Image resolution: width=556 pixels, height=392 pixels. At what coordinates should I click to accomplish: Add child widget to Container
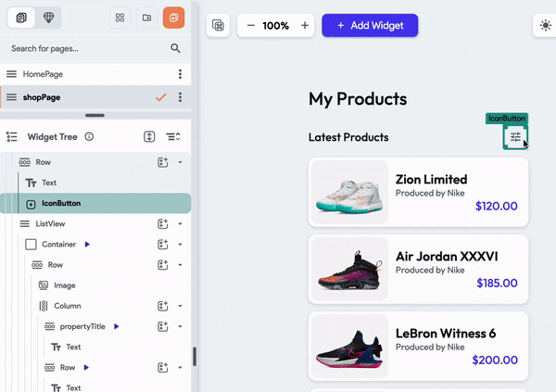(163, 245)
